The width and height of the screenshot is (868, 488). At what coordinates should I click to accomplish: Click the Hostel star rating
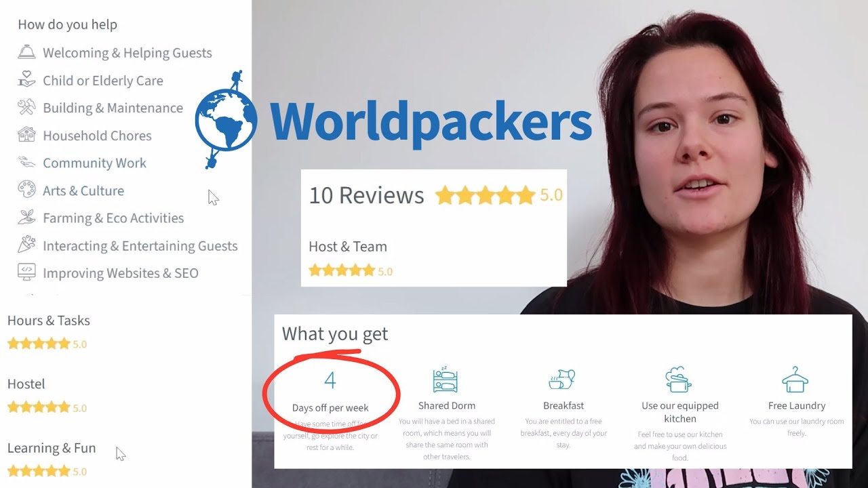click(39, 407)
